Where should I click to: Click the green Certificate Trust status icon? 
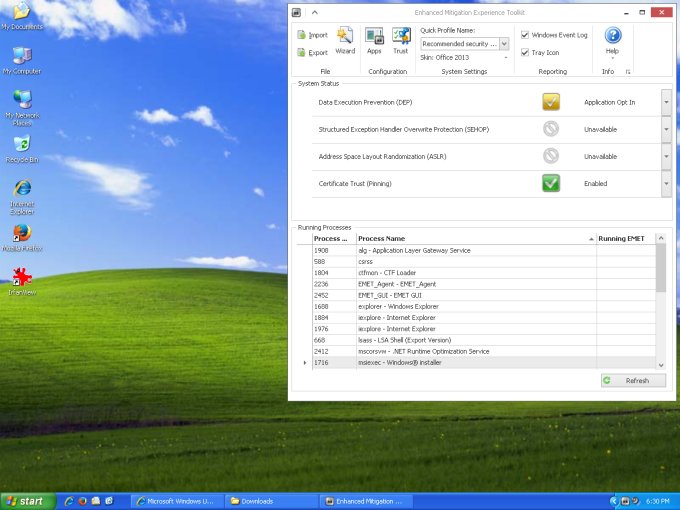(551, 183)
